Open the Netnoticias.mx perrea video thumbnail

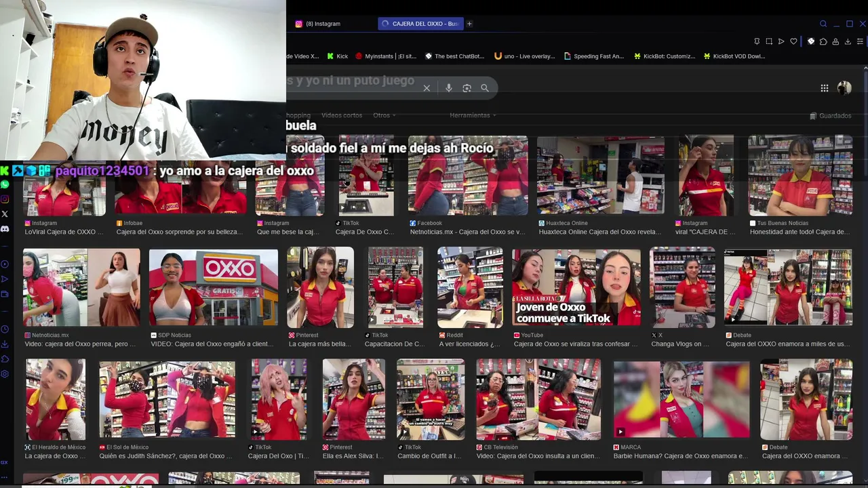(x=81, y=287)
